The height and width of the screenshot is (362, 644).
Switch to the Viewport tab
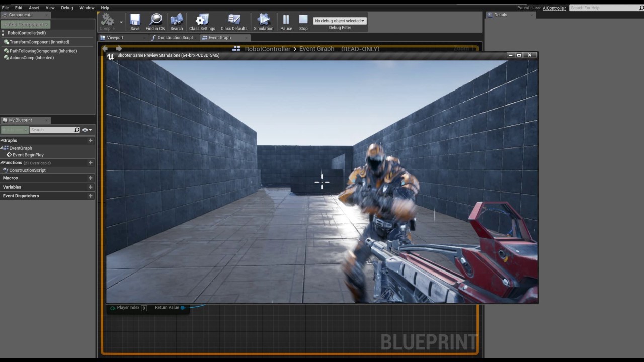pyautogui.click(x=115, y=37)
